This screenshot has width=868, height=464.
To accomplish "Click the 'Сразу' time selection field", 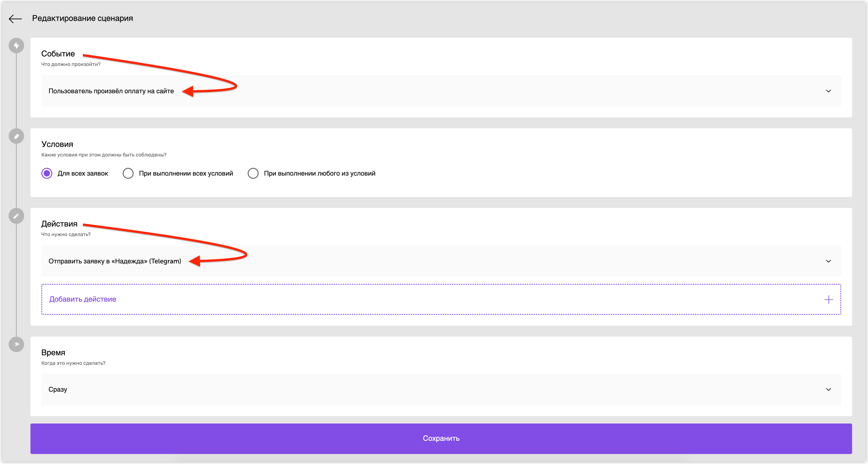I will pyautogui.click(x=441, y=389).
